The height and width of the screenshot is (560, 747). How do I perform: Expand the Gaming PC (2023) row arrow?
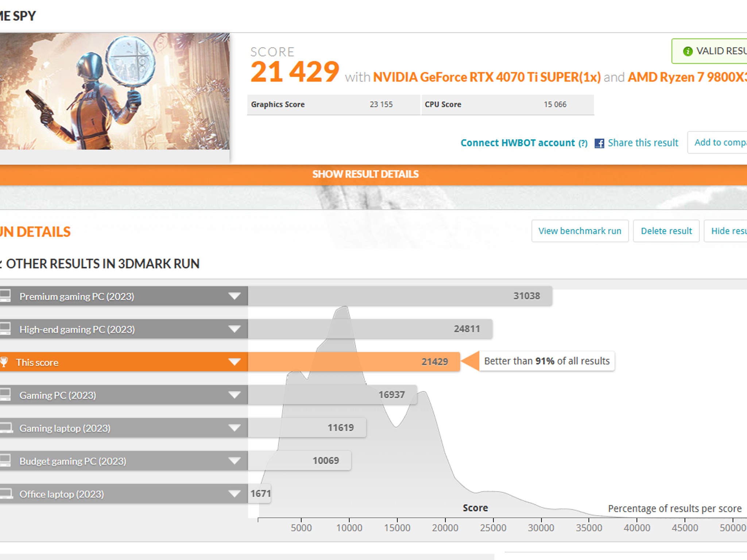(x=234, y=395)
